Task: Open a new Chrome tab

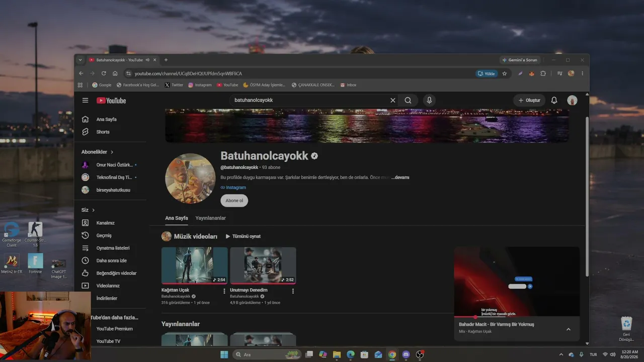Action: coord(166,60)
